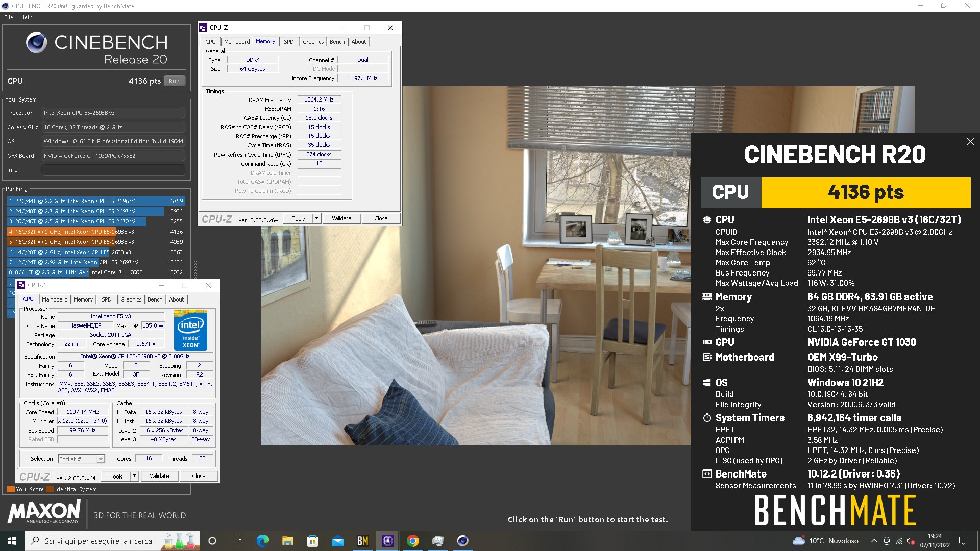Select ranking entry Xeon E5-2670 v2 5255
Screen dimensions: 980x551
click(x=96, y=221)
